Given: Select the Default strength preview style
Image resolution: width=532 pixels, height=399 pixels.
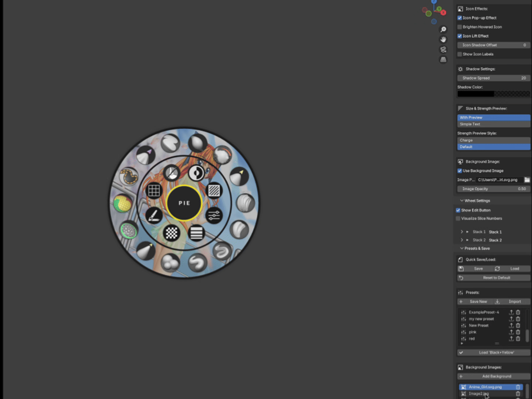Looking at the screenshot, I should 494,147.
